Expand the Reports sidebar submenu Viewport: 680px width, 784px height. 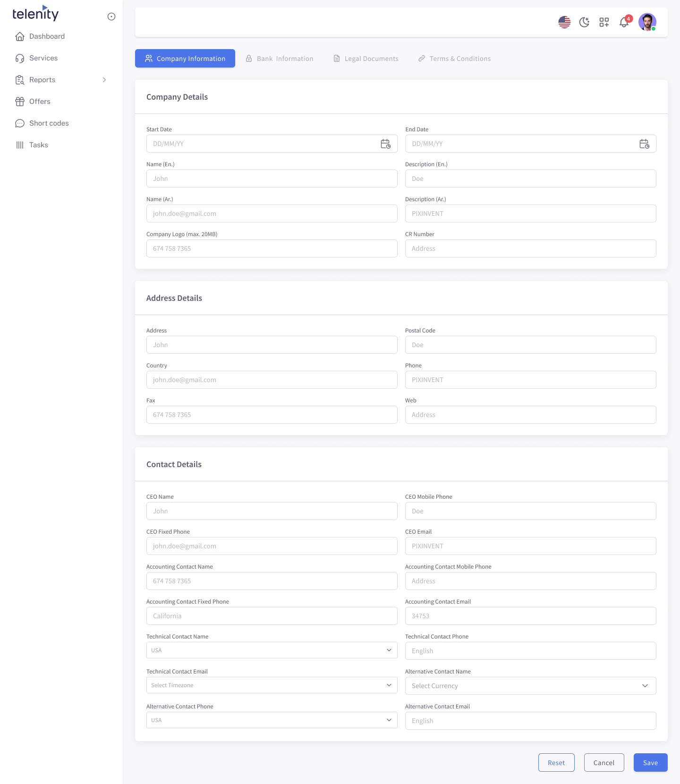point(61,80)
